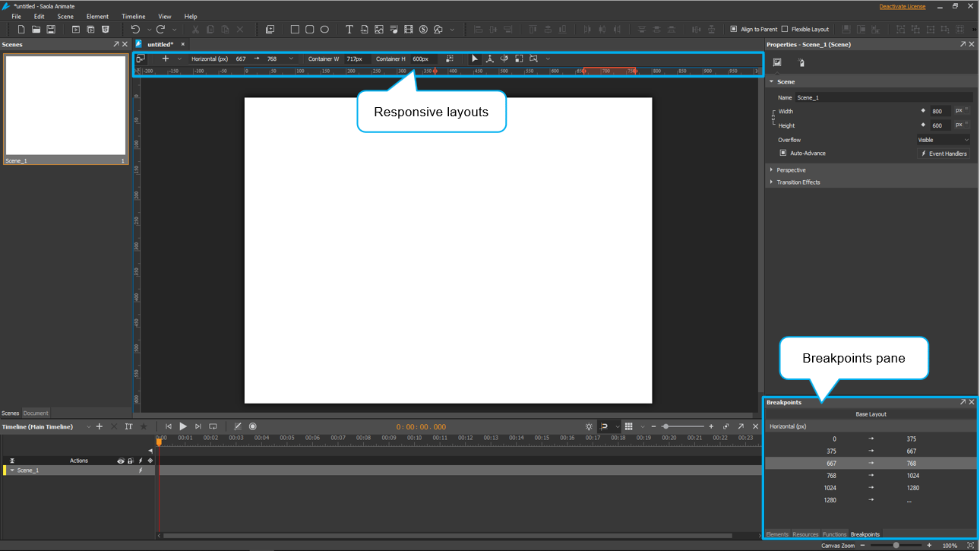This screenshot has height=551, width=980.
Task: Enable the Flexible Layout checkbox
Action: (785, 30)
